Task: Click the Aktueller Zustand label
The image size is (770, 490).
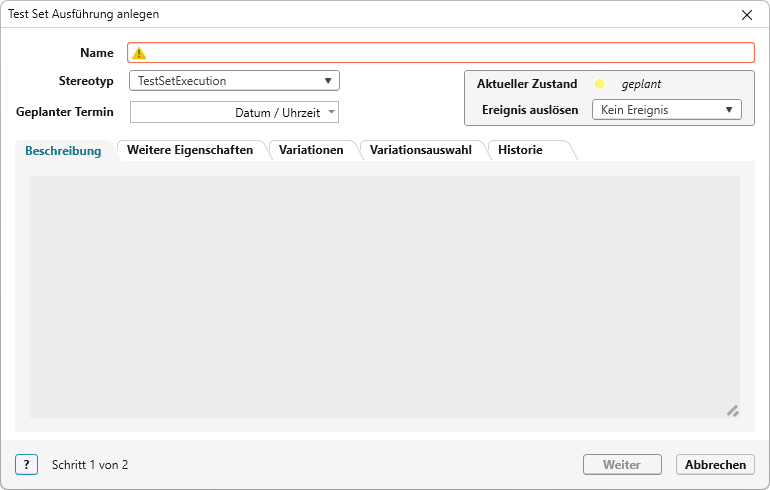Action: pyautogui.click(x=527, y=84)
